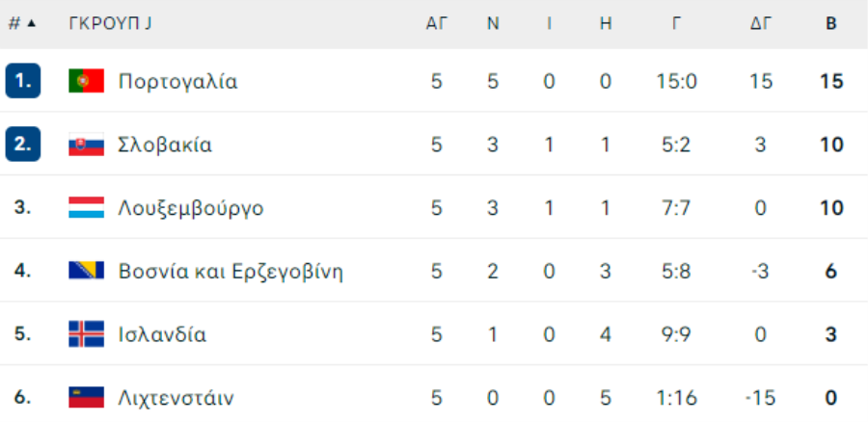Open the Ισλανδία team link

coord(162,334)
